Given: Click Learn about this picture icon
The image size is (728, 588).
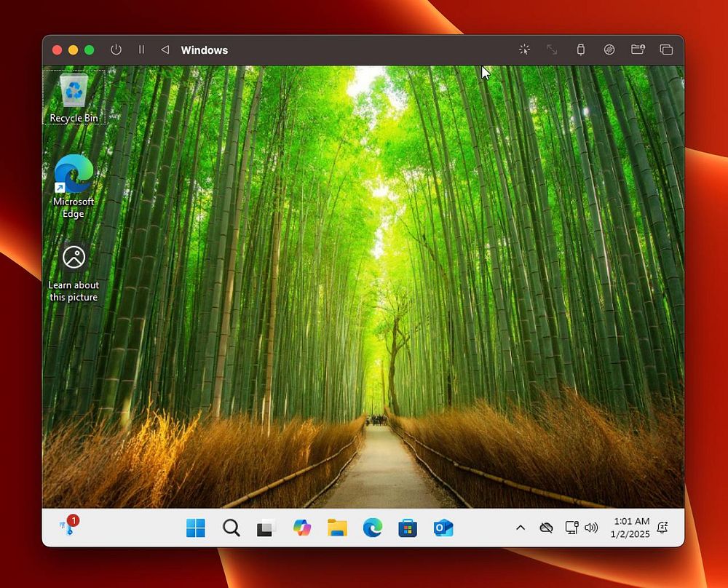Looking at the screenshot, I should [74, 272].
